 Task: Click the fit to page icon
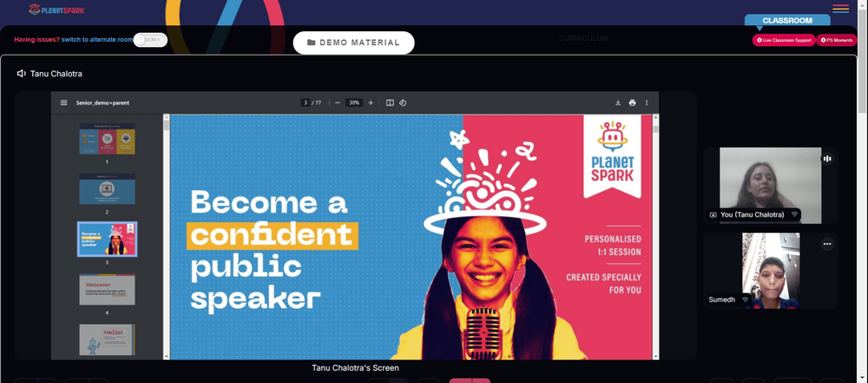pos(390,102)
